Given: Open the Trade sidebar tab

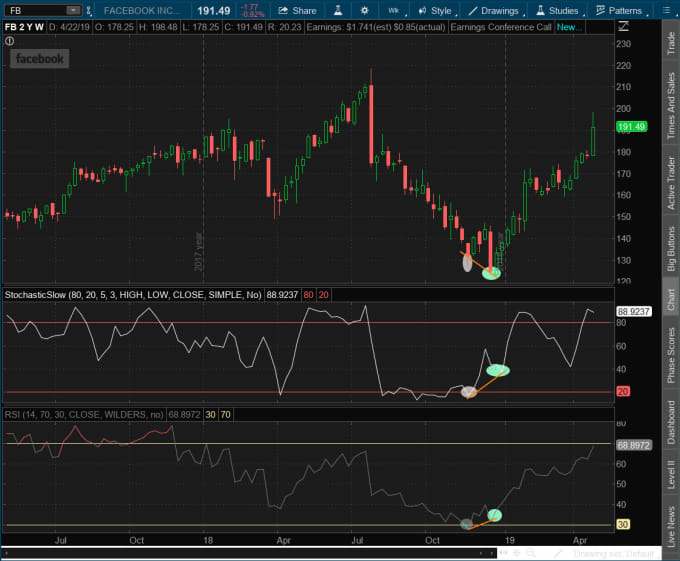Looking at the screenshot, I should click(x=671, y=42).
